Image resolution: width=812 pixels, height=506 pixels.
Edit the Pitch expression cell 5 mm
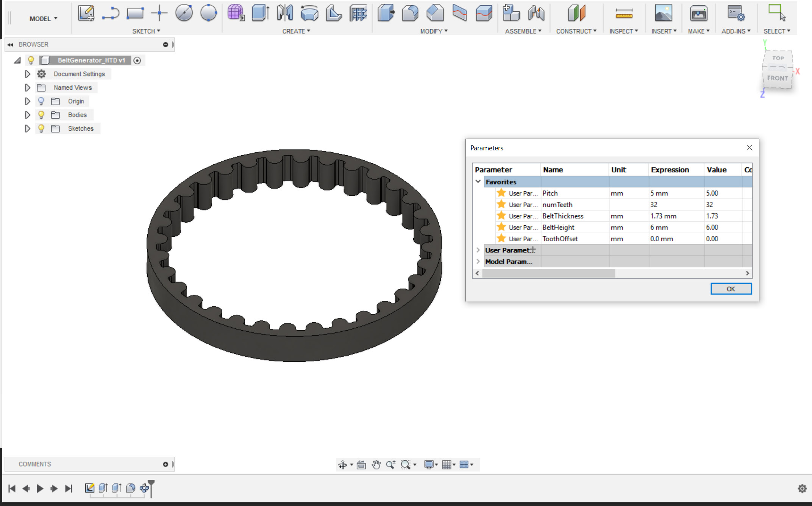tap(676, 193)
